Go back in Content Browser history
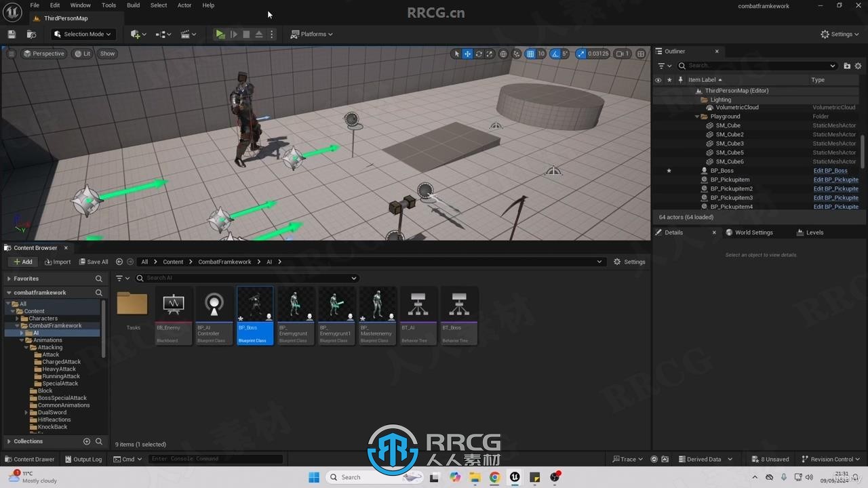 119,262
